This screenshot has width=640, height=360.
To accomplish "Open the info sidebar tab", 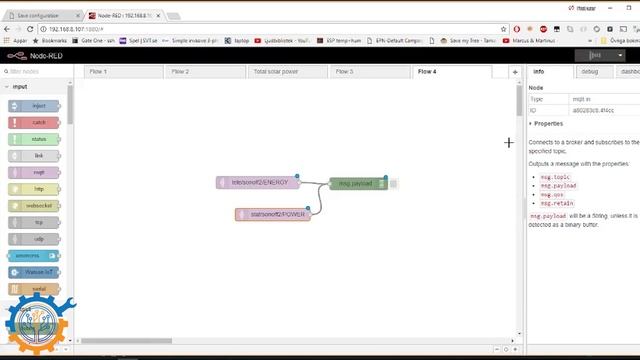I will [551, 71].
